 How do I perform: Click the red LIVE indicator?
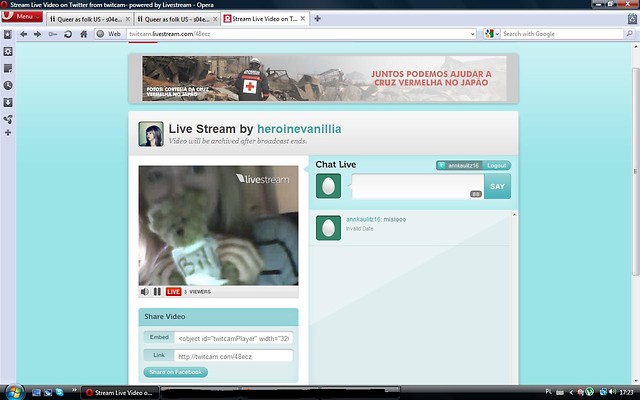(173, 292)
